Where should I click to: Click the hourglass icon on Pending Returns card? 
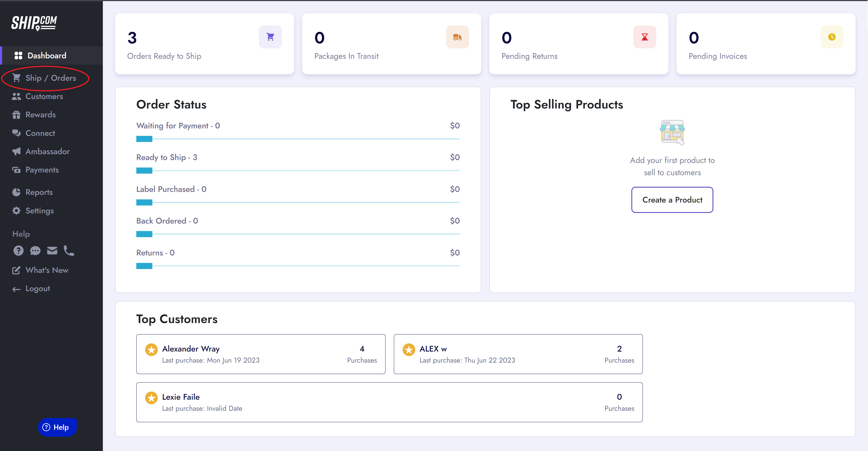click(645, 37)
